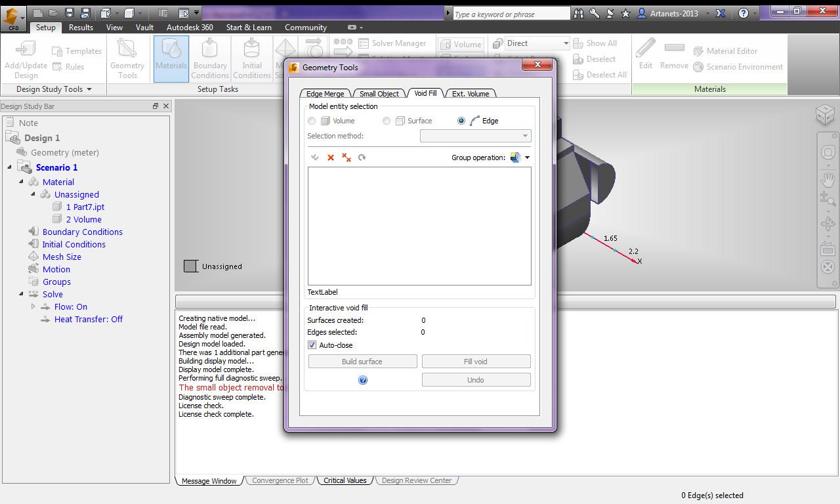This screenshot has width=840, height=504.
Task: Click the Scenario Environment icon
Action: [x=738, y=67]
